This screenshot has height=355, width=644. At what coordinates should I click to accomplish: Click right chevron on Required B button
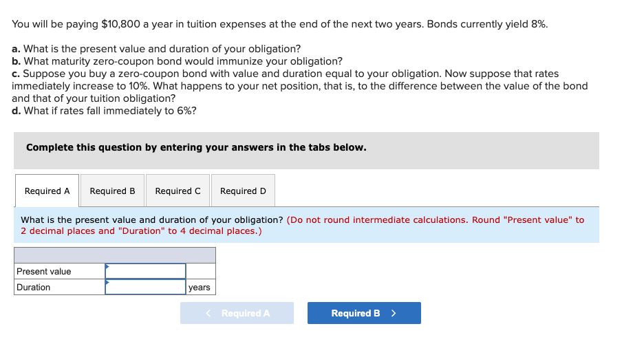(394, 313)
